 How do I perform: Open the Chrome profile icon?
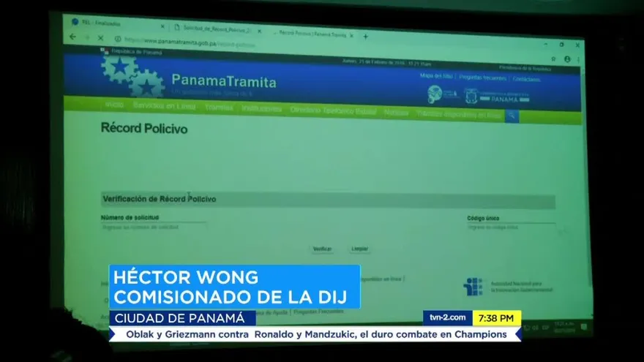click(x=567, y=59)
